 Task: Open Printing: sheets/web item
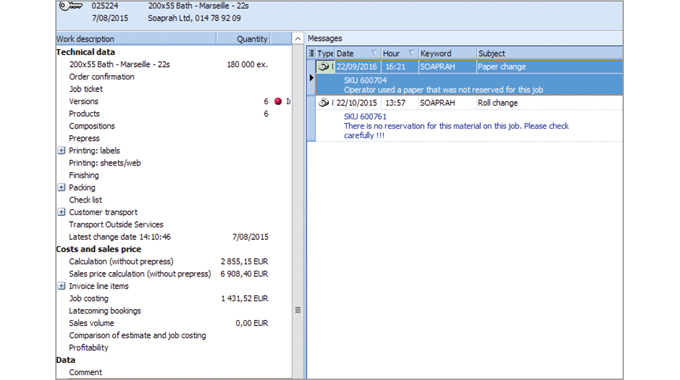(x=105, y=163)
